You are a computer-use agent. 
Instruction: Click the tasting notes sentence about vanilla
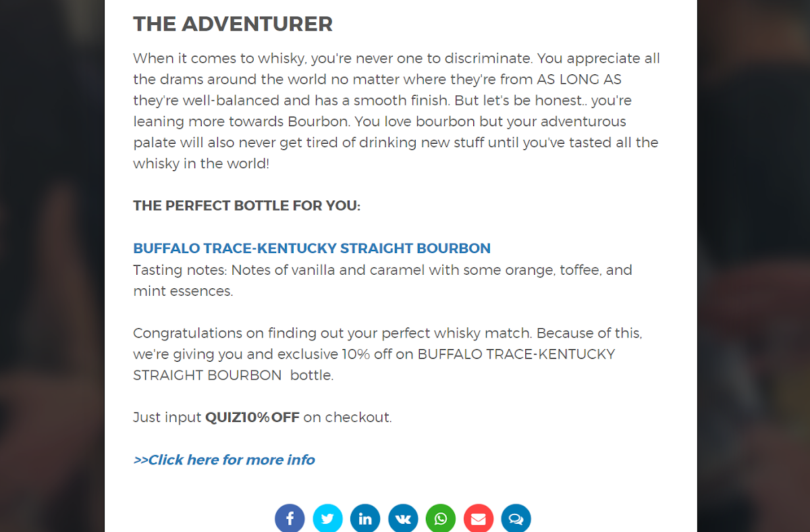(x=382, y=270)
